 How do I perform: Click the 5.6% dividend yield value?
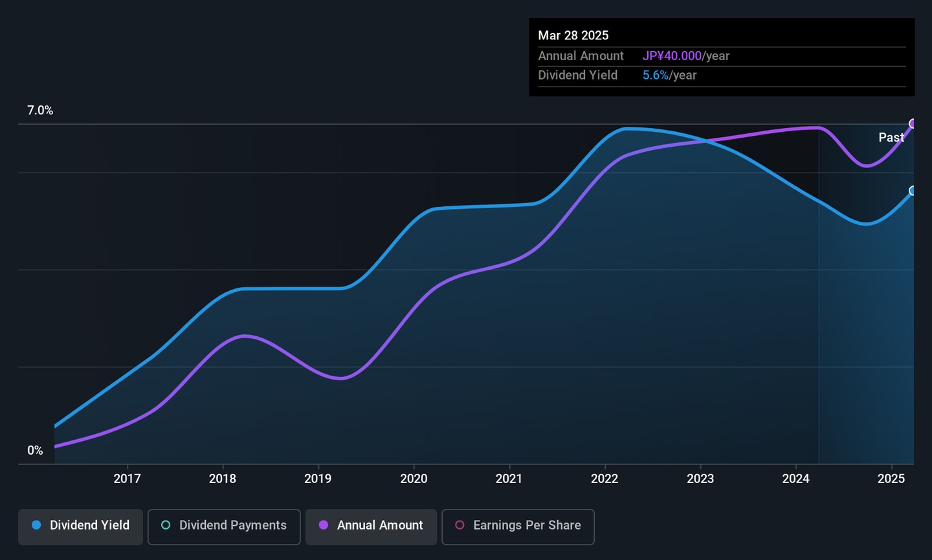[655, 75]
